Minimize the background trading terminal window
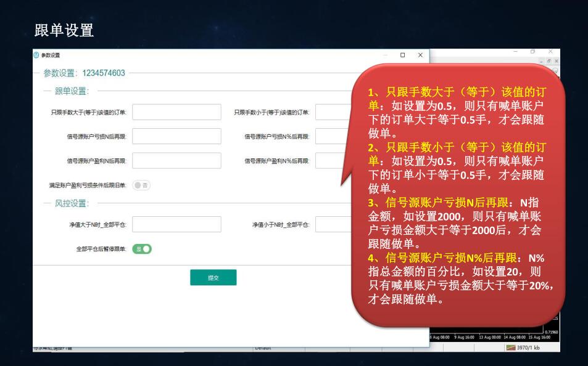 516,52
